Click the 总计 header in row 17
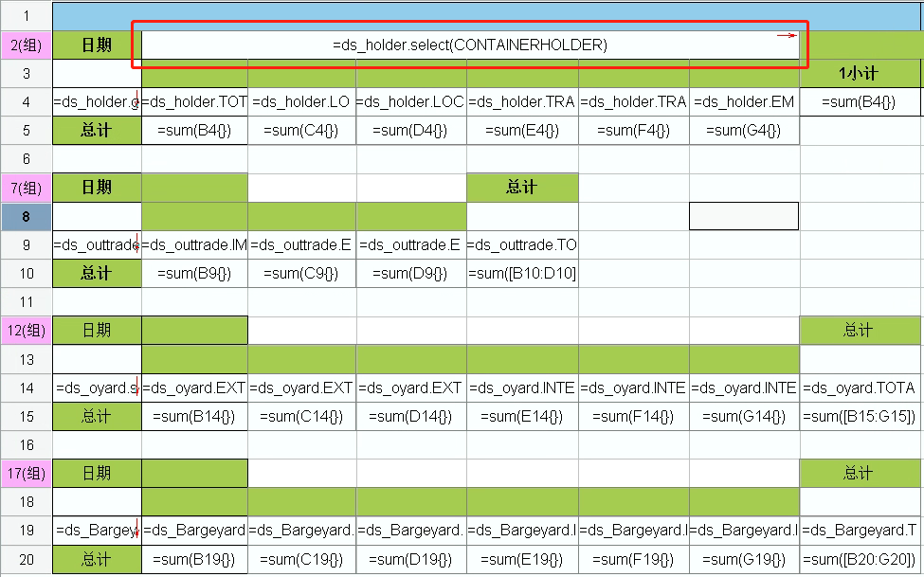The width and height of the screenshot is (924, 577). click(858, 474)
